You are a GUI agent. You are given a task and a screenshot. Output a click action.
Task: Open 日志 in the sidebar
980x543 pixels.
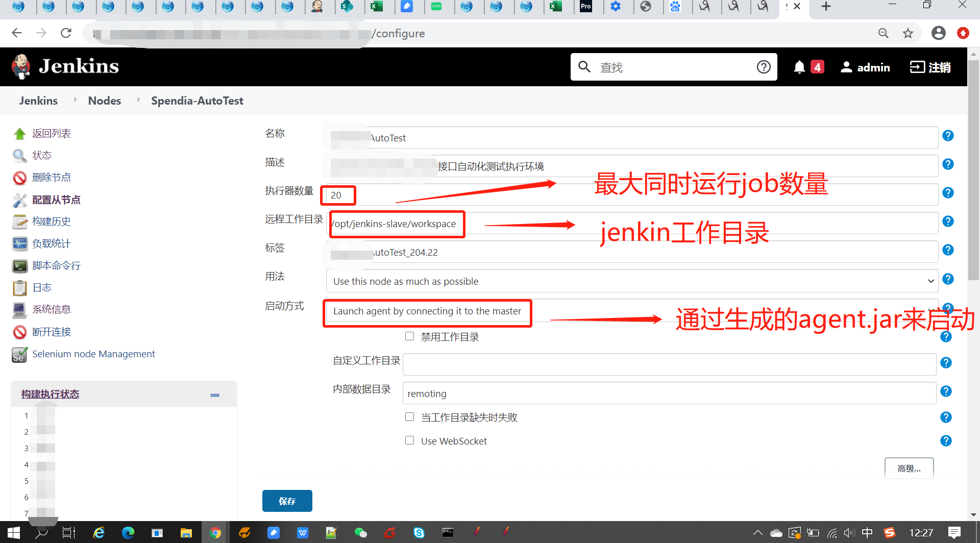pos(42,288)
